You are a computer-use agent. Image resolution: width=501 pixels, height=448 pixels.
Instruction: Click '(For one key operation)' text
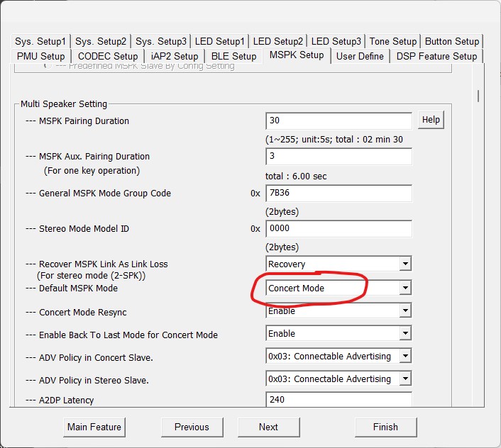92,171
